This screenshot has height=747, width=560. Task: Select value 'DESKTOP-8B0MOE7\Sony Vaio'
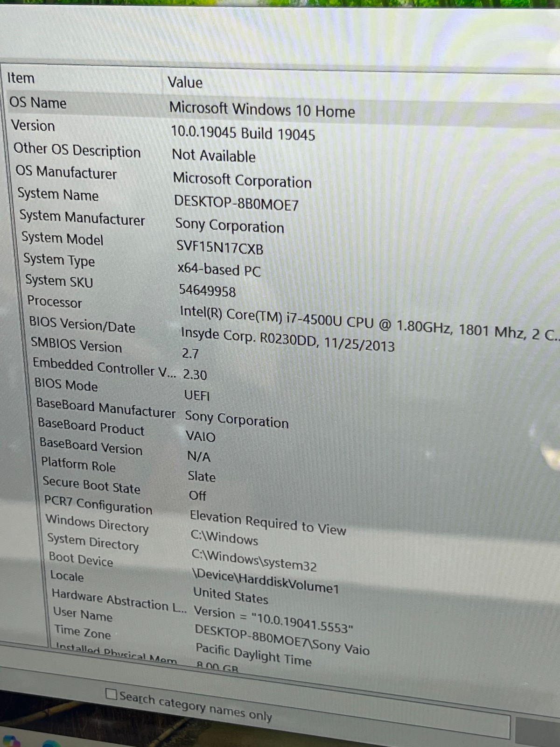pos(282,640)
